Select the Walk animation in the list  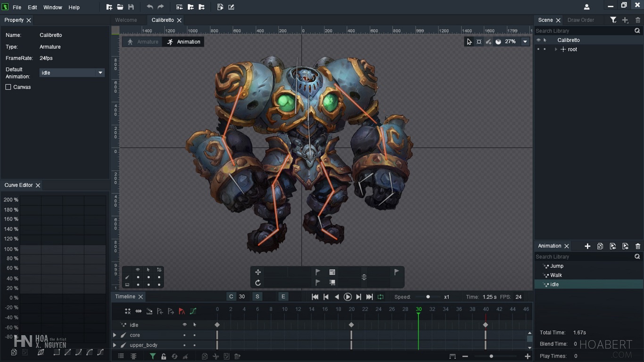pos(556,275)
